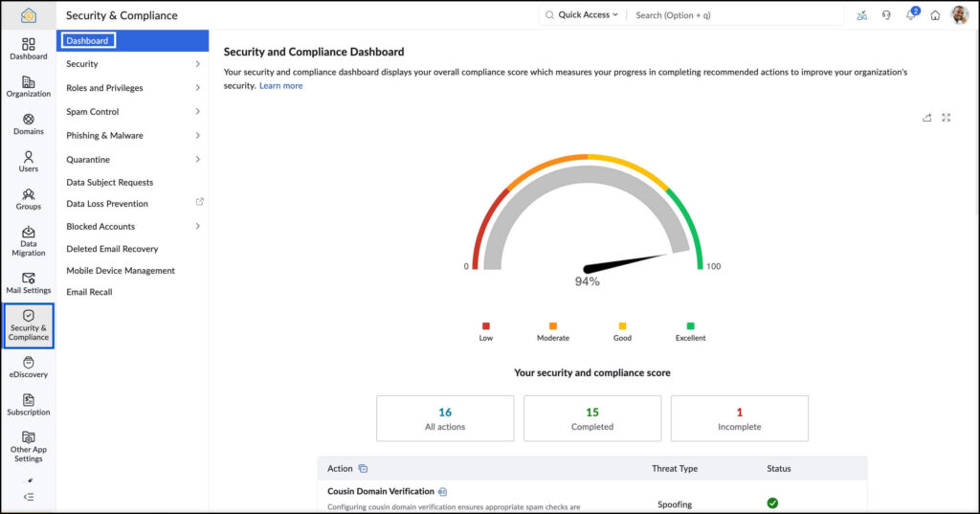Click the Security menu label

click(x=82, y=64)
